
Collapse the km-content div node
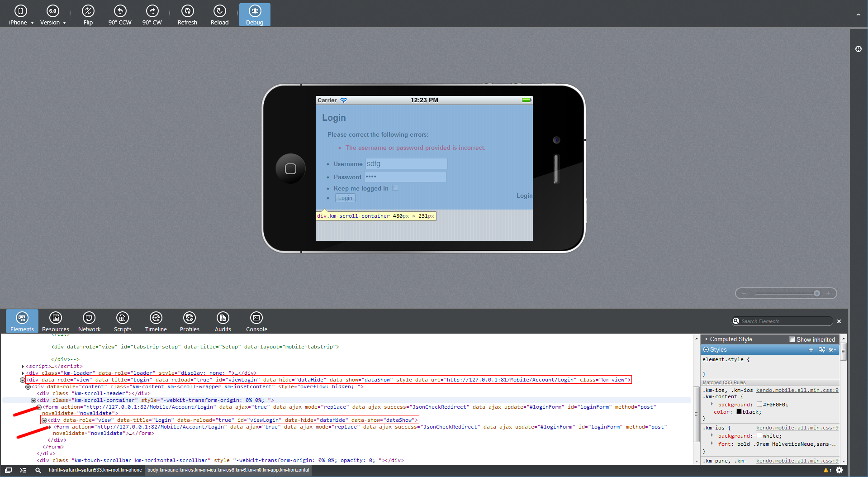click(x=28, y=387)
